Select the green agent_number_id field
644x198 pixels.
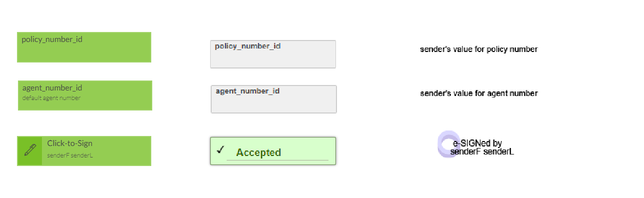point(85,95)
